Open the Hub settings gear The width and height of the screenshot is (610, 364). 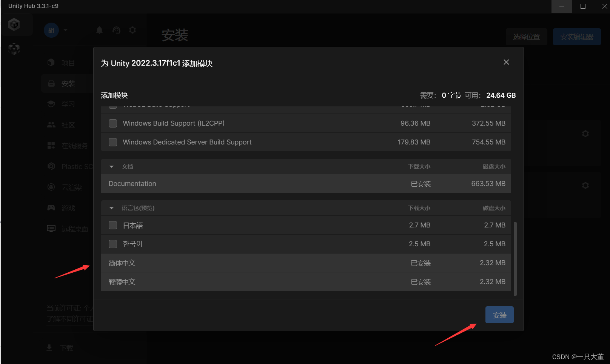[x=132, y=30]
